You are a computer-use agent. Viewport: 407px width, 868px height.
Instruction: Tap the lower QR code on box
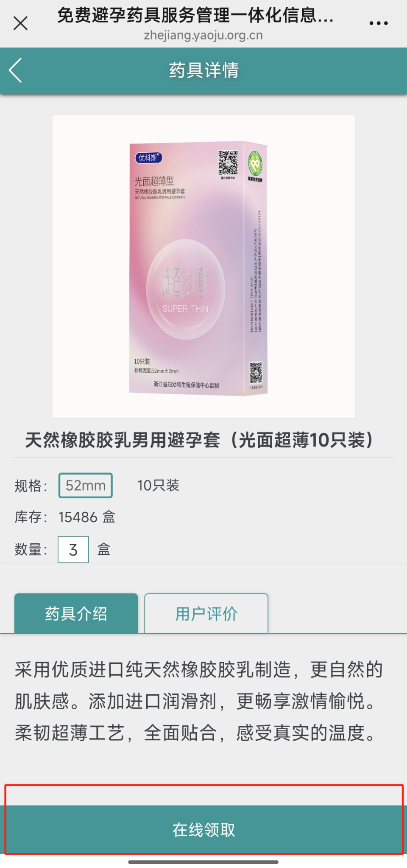256,373
